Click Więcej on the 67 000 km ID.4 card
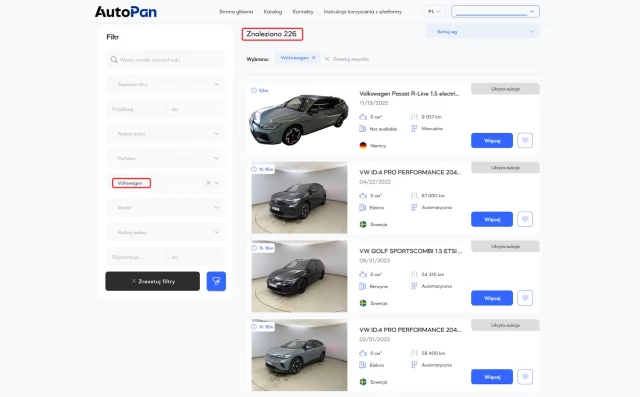Viewport: 640px width, 397px height. [x=492, y=219]
